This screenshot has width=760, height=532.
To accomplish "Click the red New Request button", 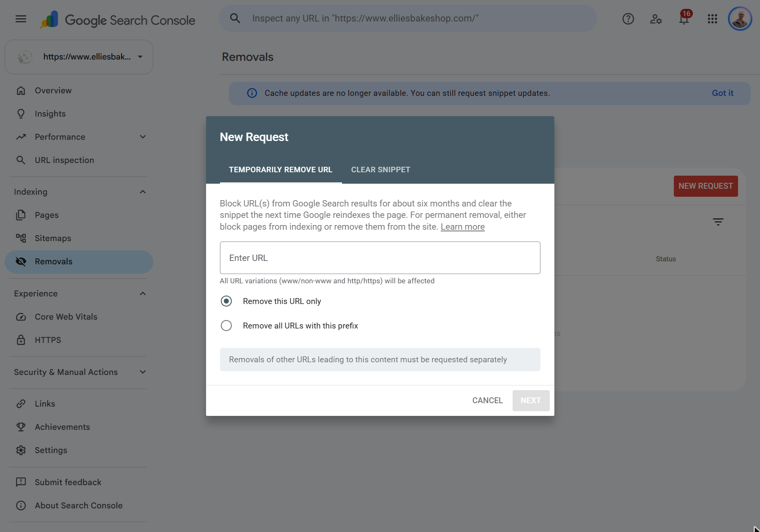I will click(x=706, y=186).
